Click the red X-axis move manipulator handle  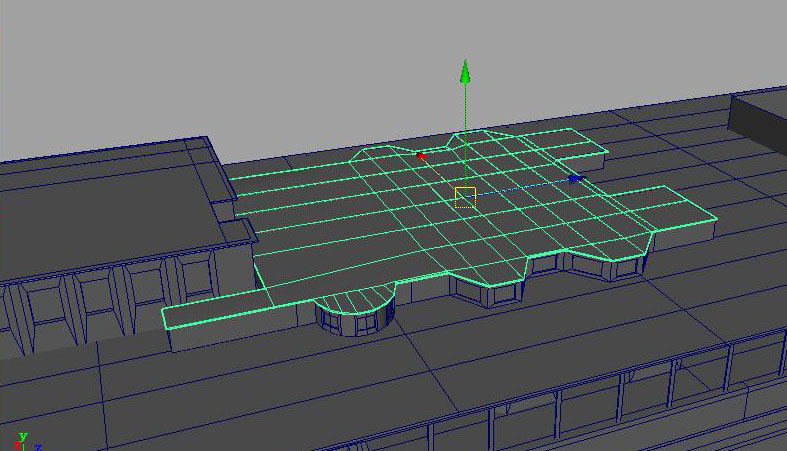click(422, 157)
